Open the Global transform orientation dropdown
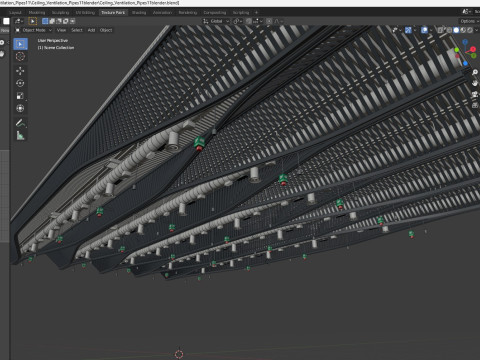Image resolution: width=480 pixels, height=360 pixels. click(216, 21)
